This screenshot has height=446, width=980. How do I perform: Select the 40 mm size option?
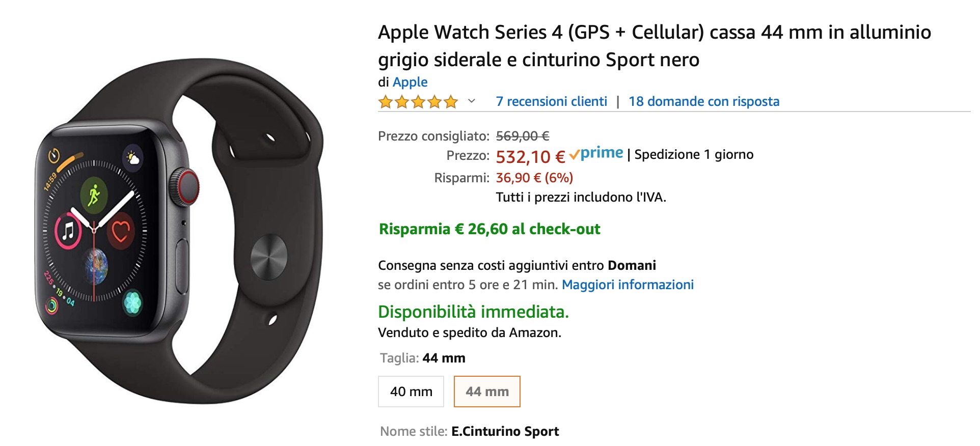coord(411,392)
